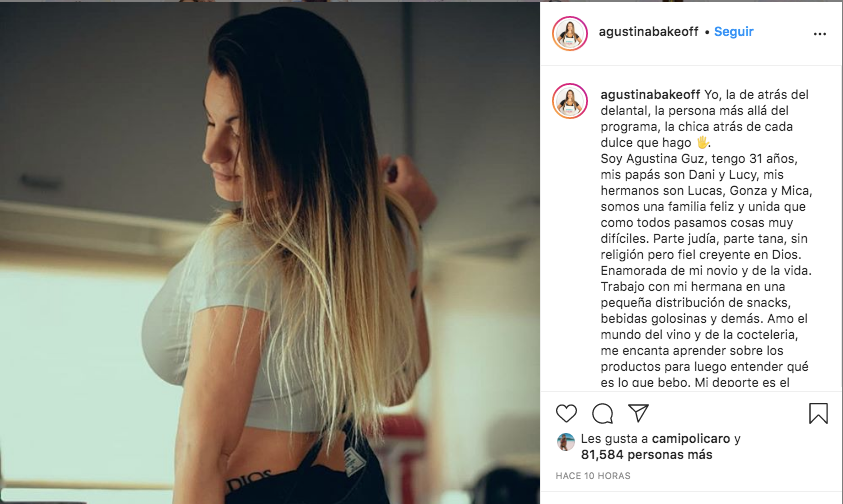Click the post photo of the woman
843x504 pixels.
[270, 253]
